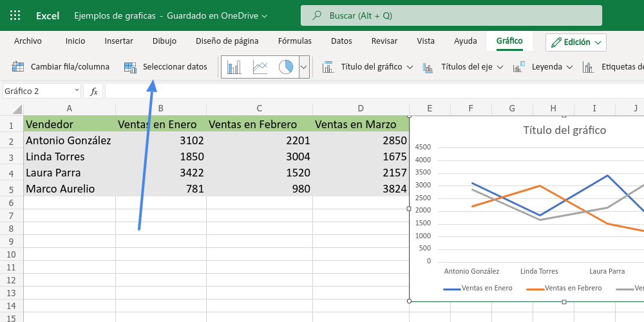The width and height of the screenshot is (644, 322).
Task: Open the Fórmulas tab
Action: [295, 41]
